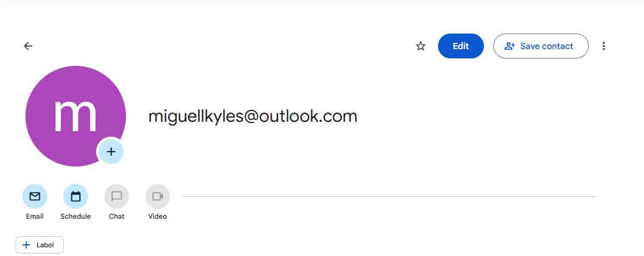Click the blue Edit button
644x256 pixels.
coord(460,46)
